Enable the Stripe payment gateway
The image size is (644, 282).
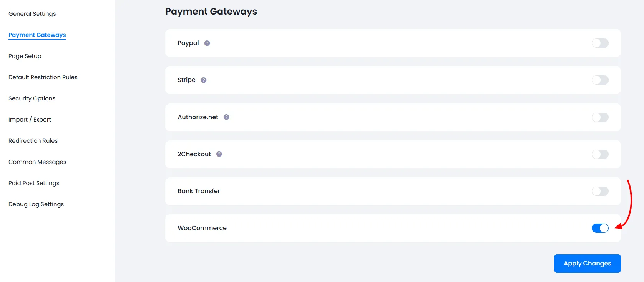[599, 80]
